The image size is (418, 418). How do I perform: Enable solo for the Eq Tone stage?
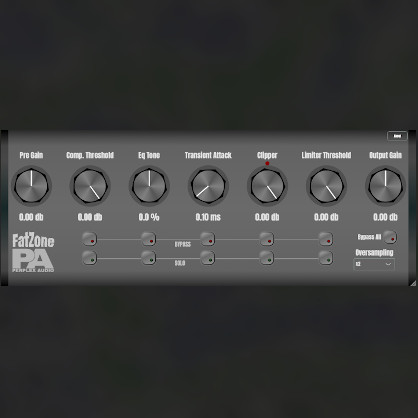click(148, 258)
